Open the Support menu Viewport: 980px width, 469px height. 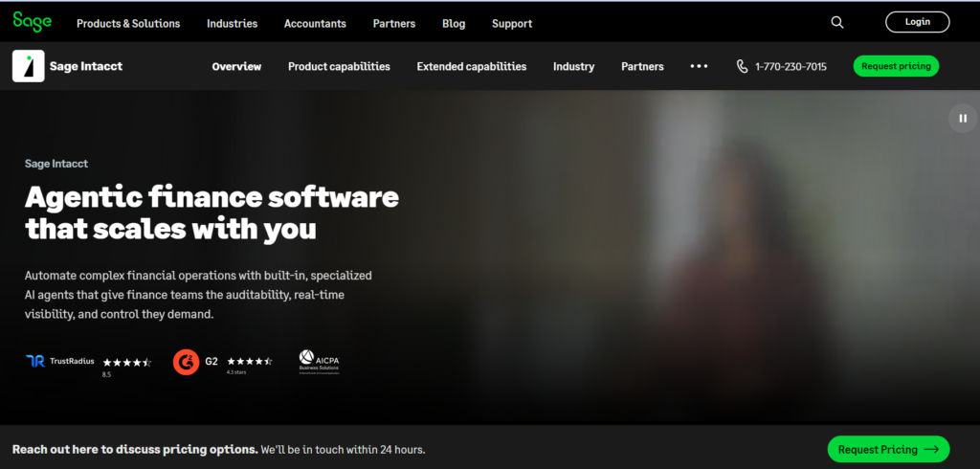click(x=512, y=23)
